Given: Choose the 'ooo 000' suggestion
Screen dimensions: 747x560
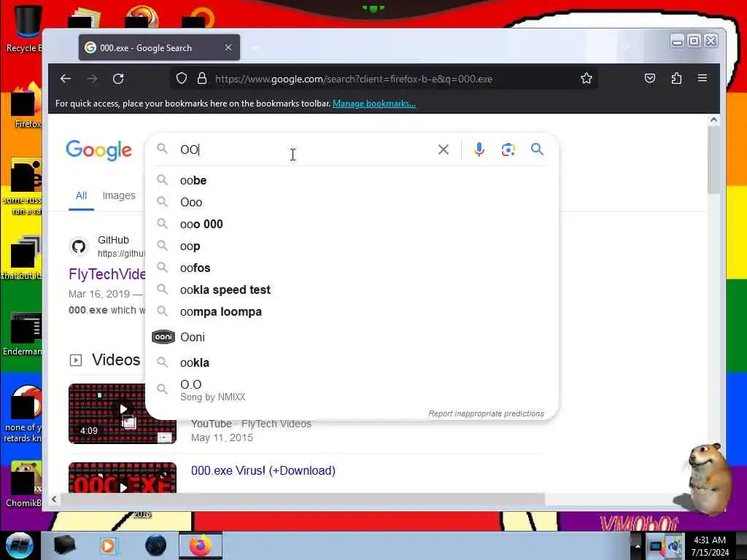Looking at the screenshot, I should (352, 225).
